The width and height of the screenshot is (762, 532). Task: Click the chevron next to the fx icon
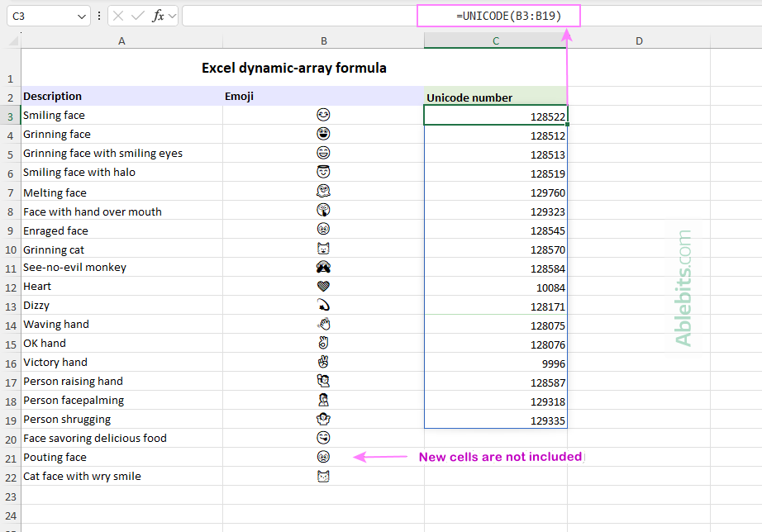(x=172, y=15)
